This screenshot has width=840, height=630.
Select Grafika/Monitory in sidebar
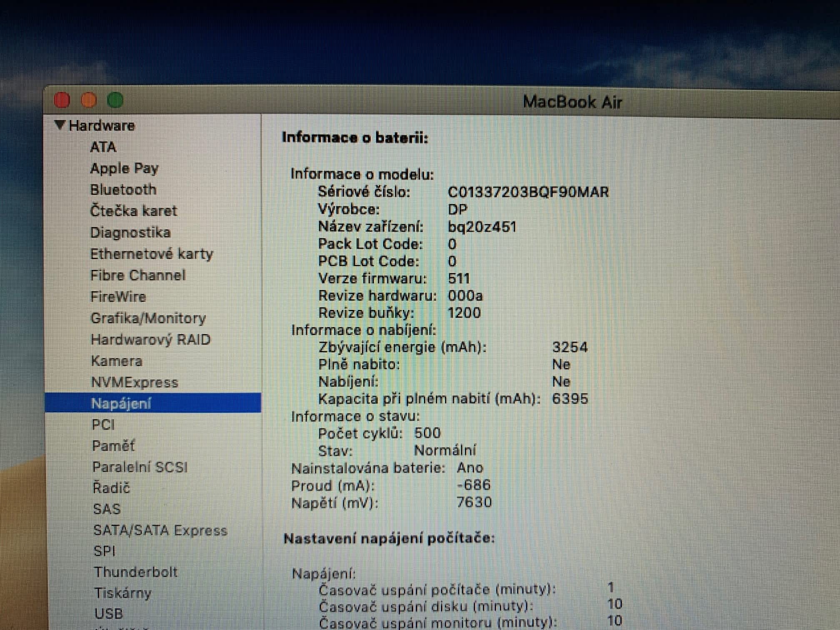tap(148, 318)
